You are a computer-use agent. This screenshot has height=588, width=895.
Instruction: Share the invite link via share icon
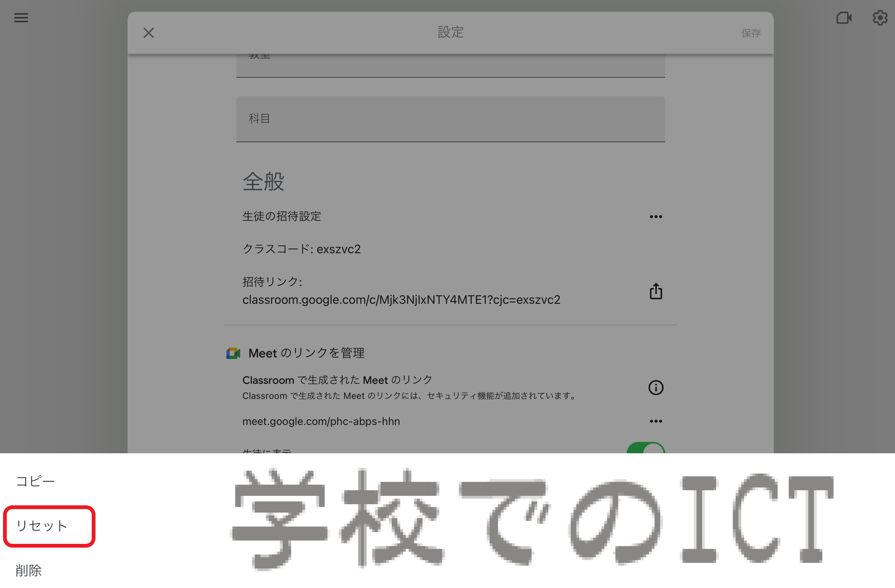tap(656, 291)
